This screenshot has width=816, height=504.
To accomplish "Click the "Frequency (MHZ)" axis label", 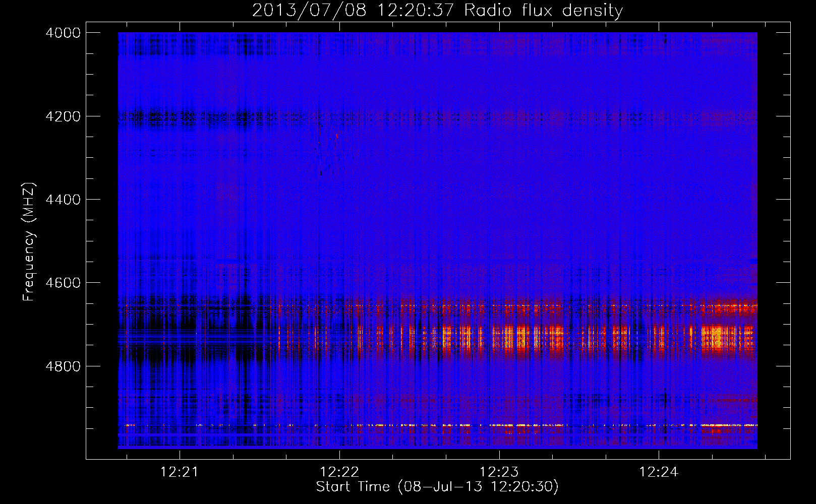I will point(29,242).
